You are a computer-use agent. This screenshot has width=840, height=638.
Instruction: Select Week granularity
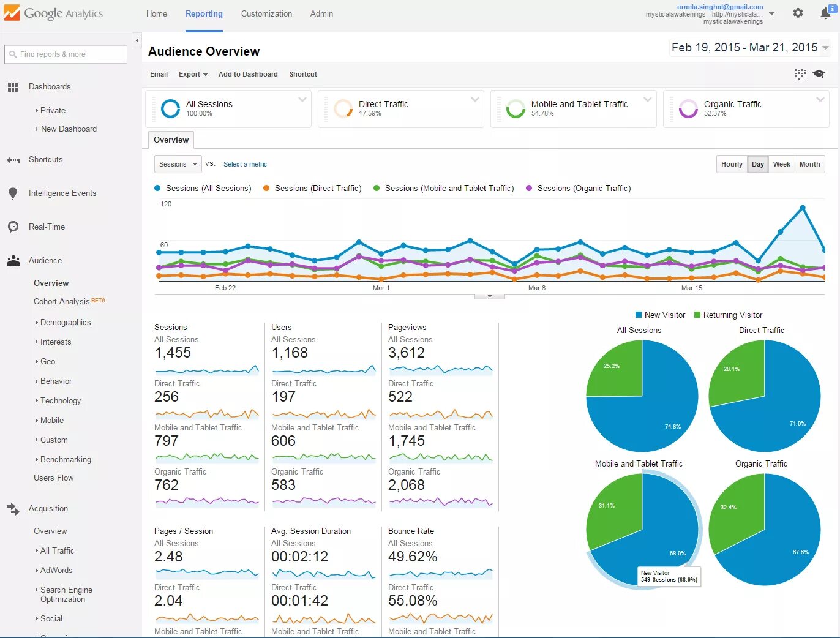pos(782,164)
